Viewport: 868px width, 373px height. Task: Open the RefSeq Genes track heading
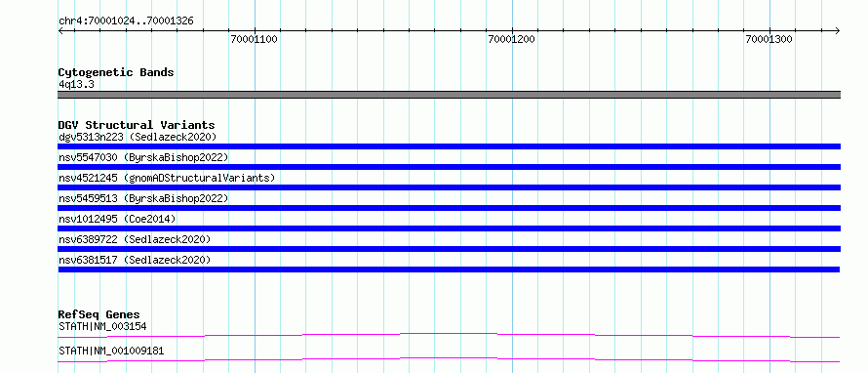click(99, 314)
